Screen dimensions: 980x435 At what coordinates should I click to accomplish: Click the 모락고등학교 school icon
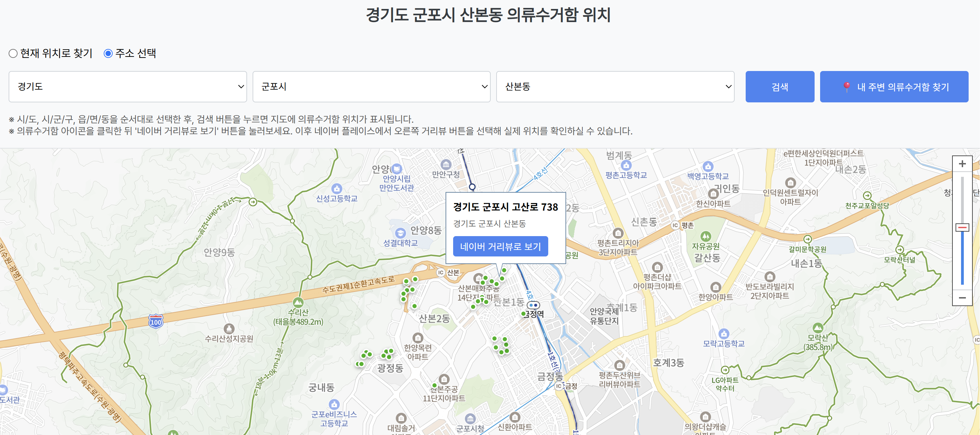724,334
